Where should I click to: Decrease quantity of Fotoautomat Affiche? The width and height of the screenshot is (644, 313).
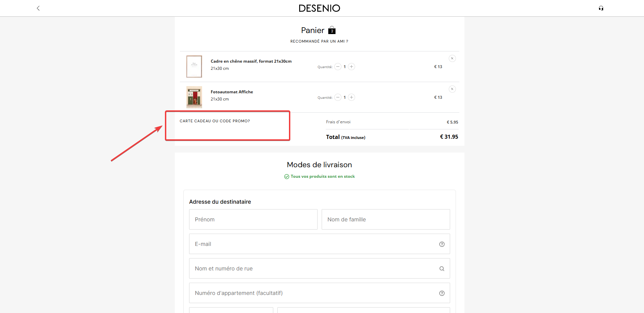pos(338,97)
